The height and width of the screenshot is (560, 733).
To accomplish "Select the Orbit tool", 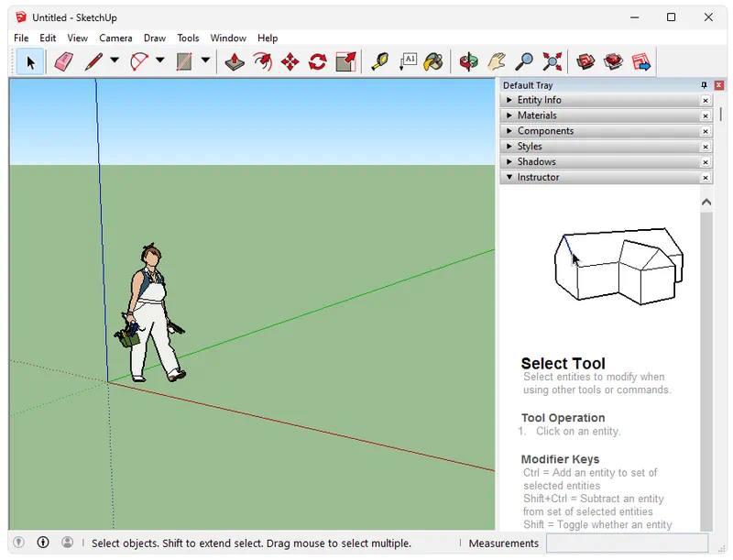I will (468, 62).
